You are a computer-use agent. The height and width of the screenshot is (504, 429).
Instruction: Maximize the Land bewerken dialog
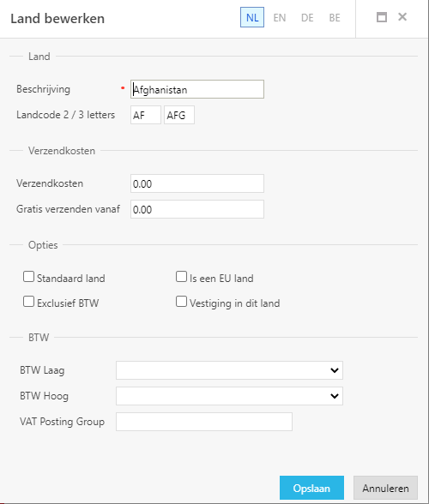pos(382,17)
